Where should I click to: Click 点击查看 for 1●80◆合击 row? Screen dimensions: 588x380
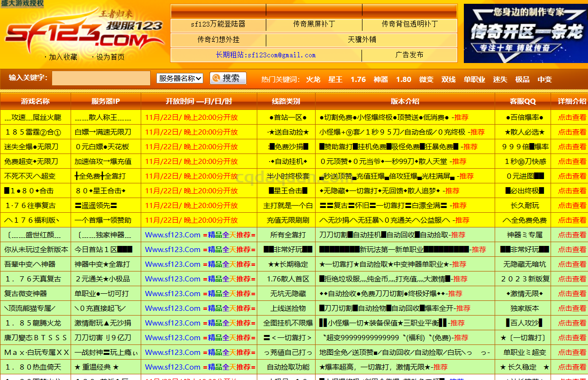pyautogui.click(x=572, y=191)
